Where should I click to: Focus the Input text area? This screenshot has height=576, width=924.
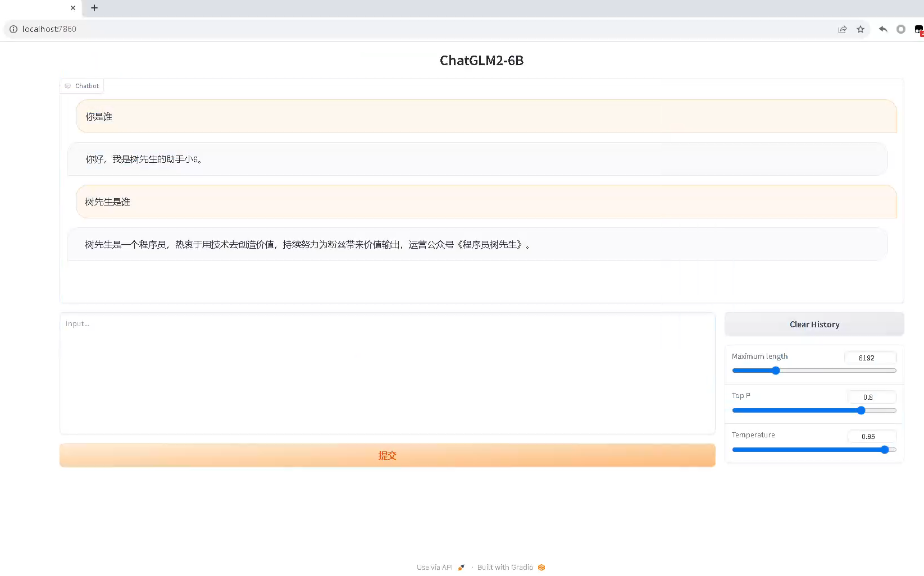tap(388, 373)
